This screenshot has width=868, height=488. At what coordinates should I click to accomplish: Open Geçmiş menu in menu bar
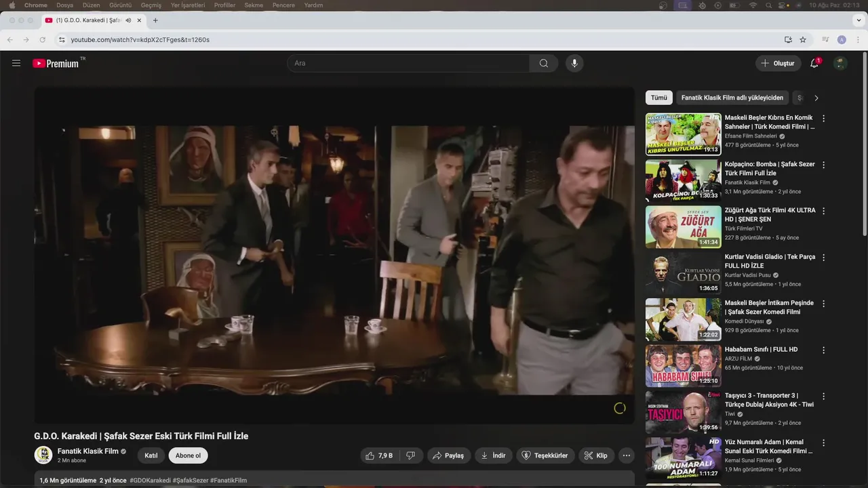pyautogui.click(x=151, y=5)
